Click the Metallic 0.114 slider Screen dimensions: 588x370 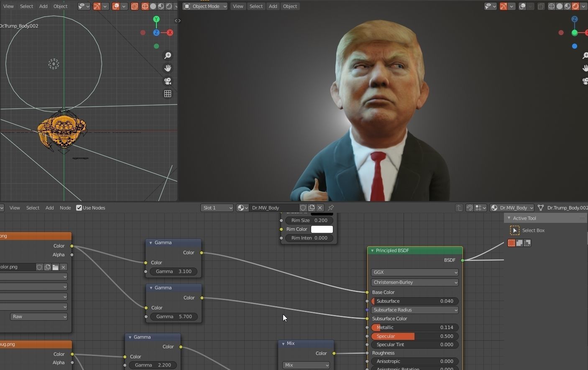click(414, 327)
